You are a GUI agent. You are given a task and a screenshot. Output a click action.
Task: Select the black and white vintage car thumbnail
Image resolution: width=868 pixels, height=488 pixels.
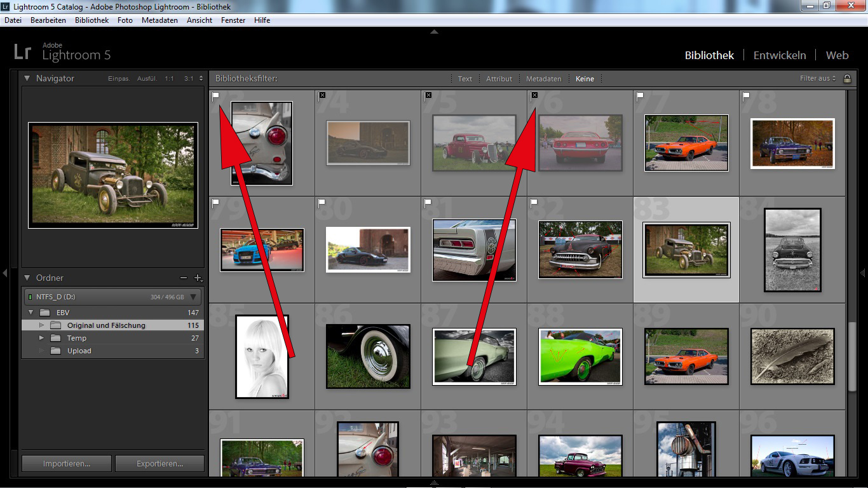click(x=792, y=250)
